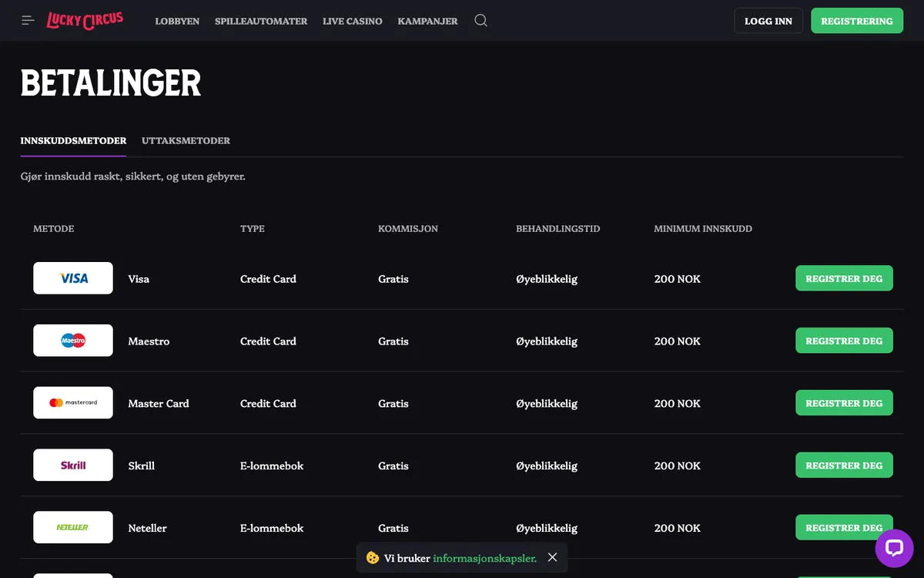
Task: Click Credit Card in the Maestro row
Action: (x=268, y=341)
